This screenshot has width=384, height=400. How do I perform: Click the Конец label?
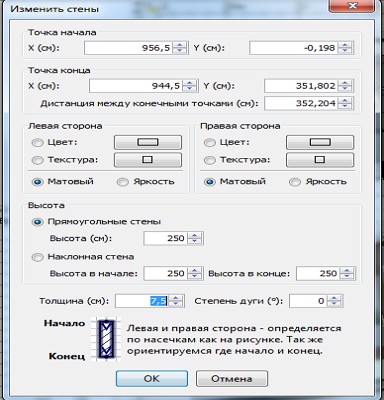coord(67,356)
